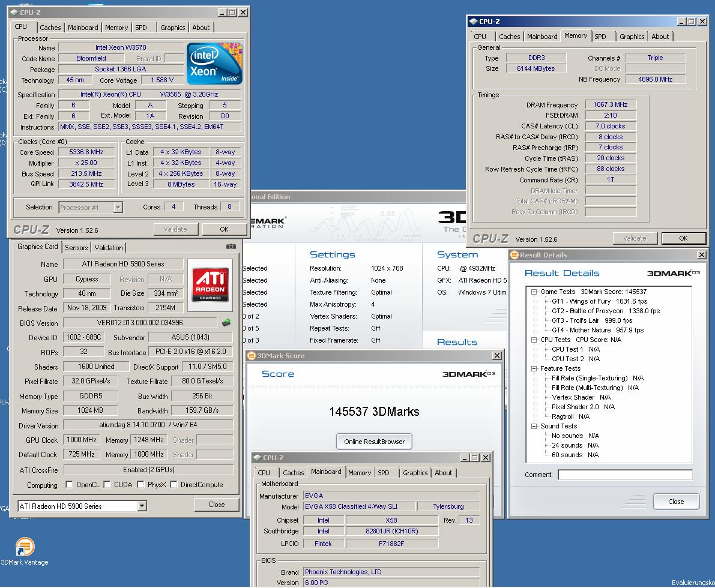Click the BIOS Version value field in GPU-Z
This screenshot has height=588, width=715.
click(140, 323)
